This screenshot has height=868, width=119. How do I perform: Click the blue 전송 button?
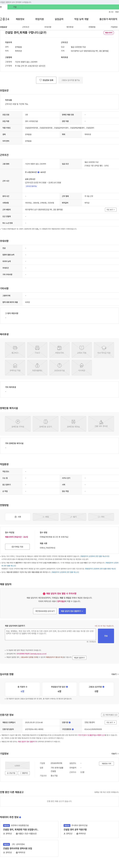point(106,636)
